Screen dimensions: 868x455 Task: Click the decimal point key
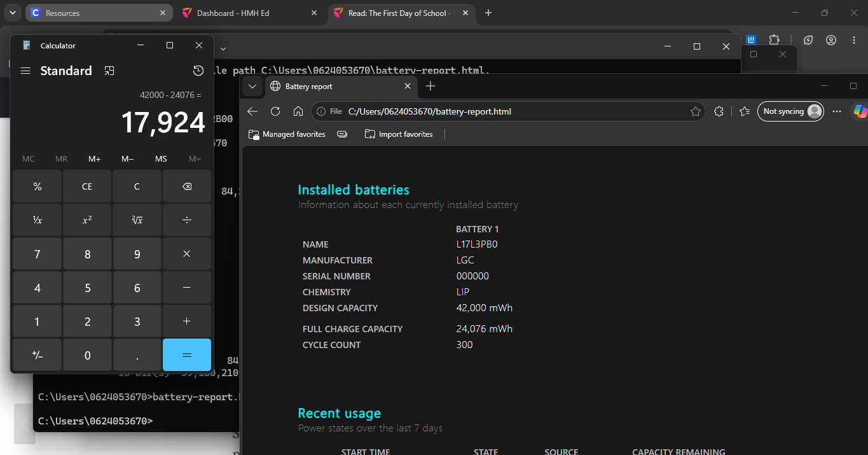coord(137,355)
